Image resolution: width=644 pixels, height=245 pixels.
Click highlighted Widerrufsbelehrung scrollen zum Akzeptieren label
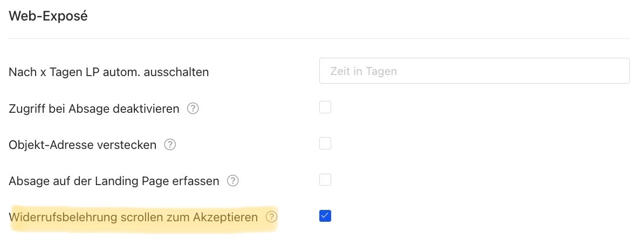point(134,217)
